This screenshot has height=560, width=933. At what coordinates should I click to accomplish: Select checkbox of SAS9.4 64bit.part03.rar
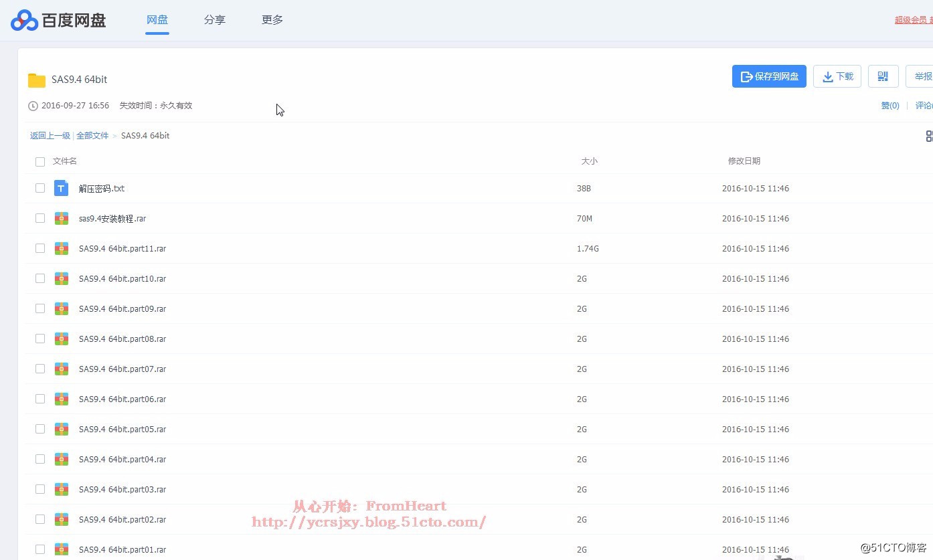pos(40,489)
